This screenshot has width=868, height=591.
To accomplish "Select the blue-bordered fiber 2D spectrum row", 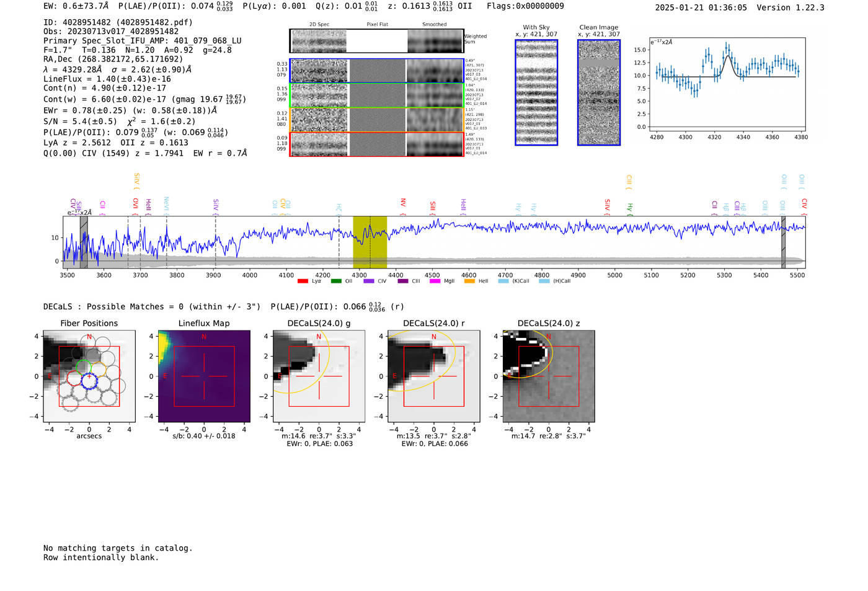I will click(376, 71).
